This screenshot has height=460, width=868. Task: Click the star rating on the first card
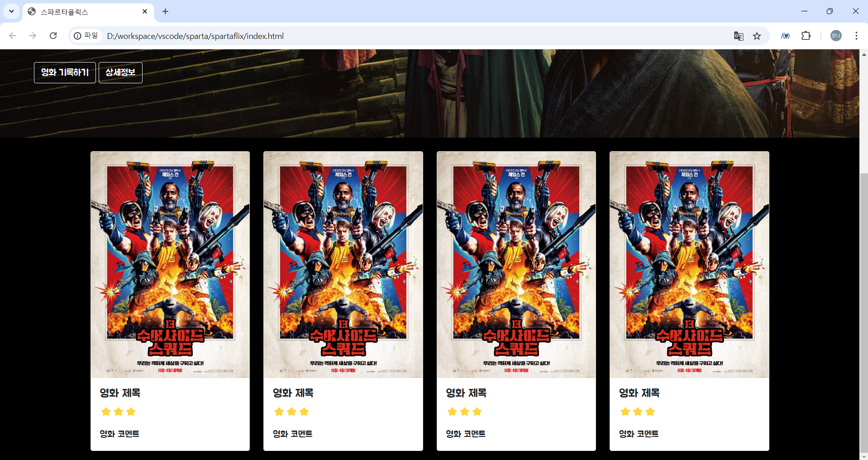[x=119, y=412]
